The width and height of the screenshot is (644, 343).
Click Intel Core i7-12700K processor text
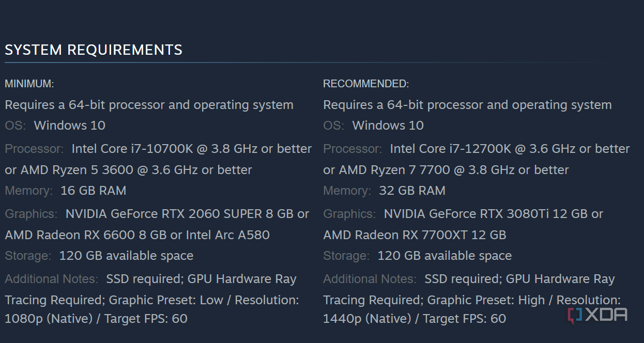(450, 149)
